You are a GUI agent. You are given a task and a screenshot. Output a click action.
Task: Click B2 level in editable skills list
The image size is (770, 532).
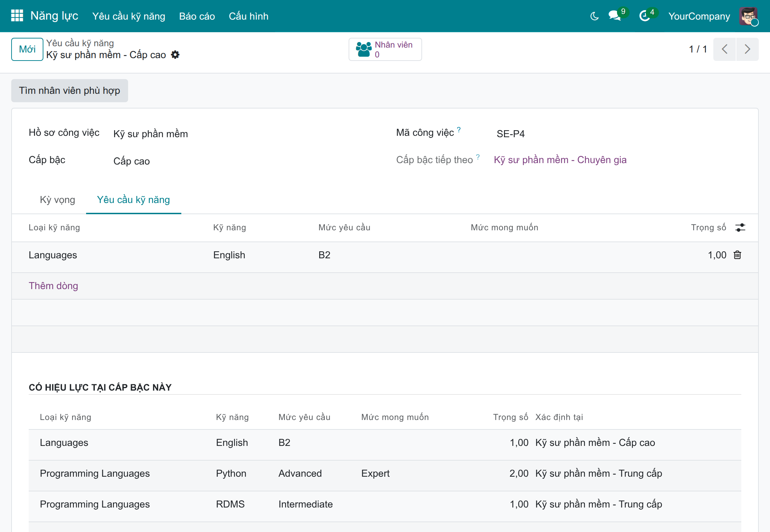(324, 255)
